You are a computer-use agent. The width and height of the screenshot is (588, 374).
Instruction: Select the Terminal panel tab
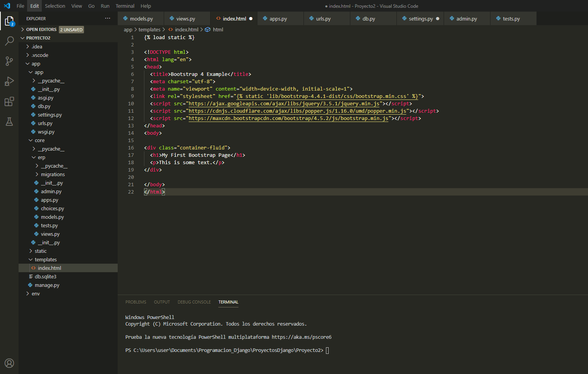228,302
